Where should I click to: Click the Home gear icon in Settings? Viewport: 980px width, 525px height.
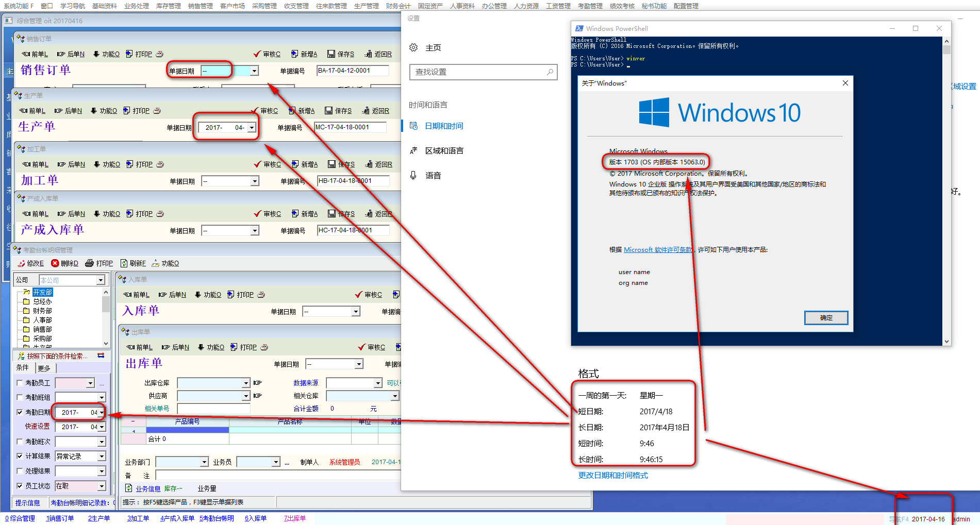click(413, 48)
